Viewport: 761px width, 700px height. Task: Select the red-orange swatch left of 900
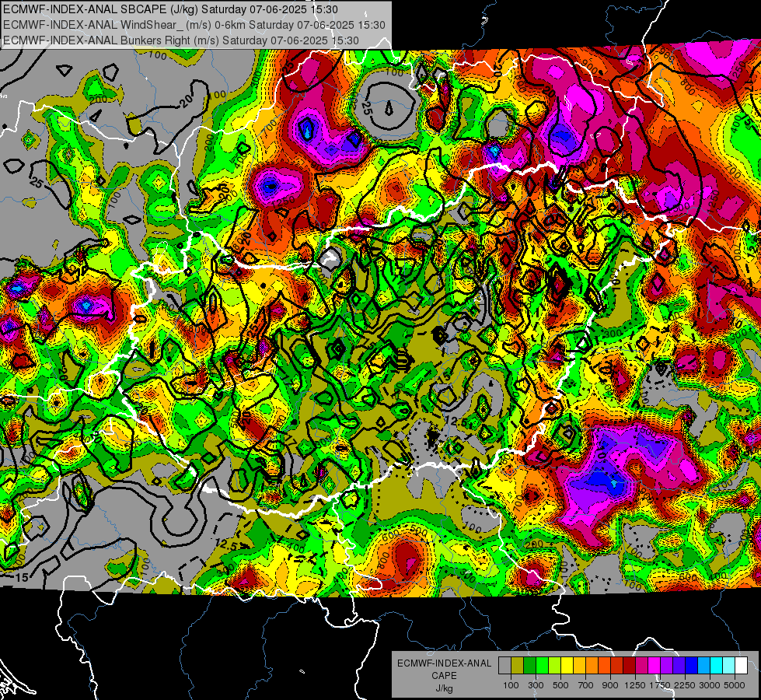click(x=604, y=666)
